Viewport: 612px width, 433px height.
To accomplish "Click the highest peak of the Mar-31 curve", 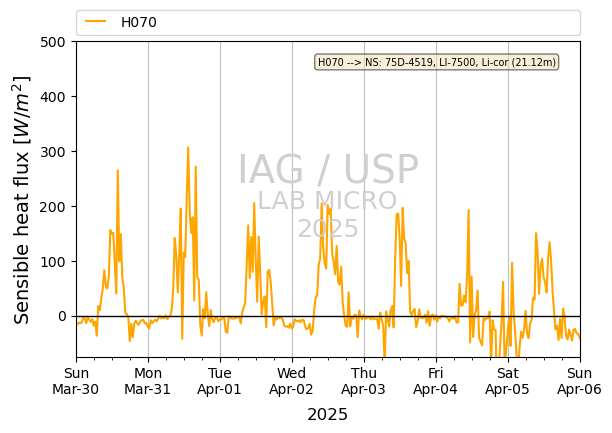I will click(x=188, y=148).
